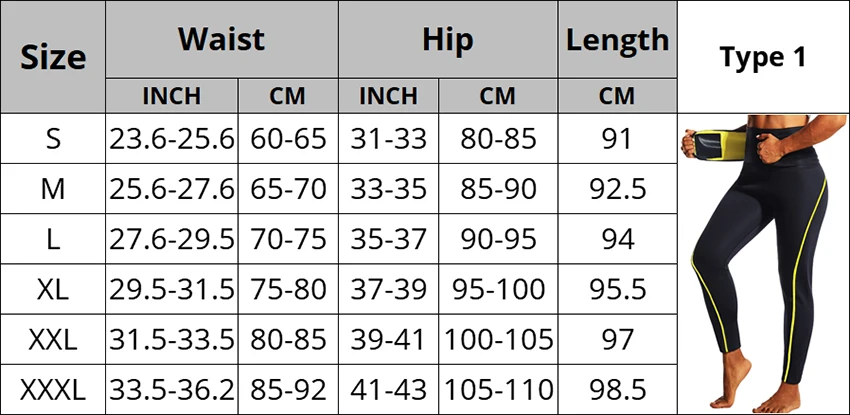Image resolution: width=850 pixels, height=415 pixels.
Task: Click the leggings product photo
Action: pyautogui.click(x=762, y=264)
